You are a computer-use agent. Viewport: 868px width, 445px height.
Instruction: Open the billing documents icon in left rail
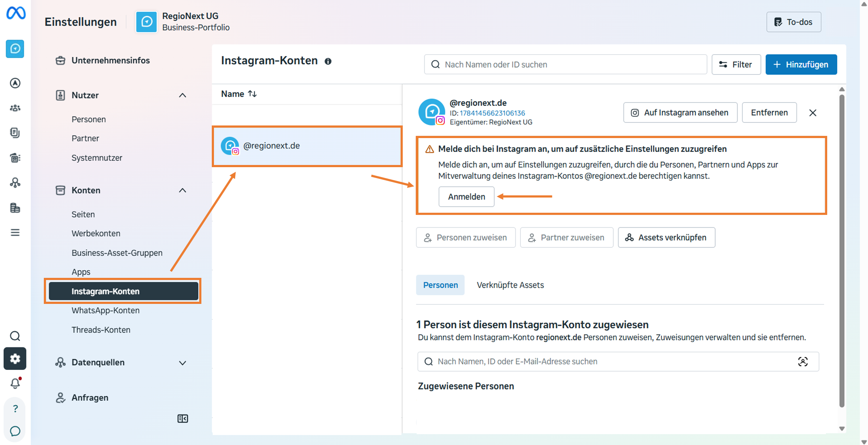(15, 133)
